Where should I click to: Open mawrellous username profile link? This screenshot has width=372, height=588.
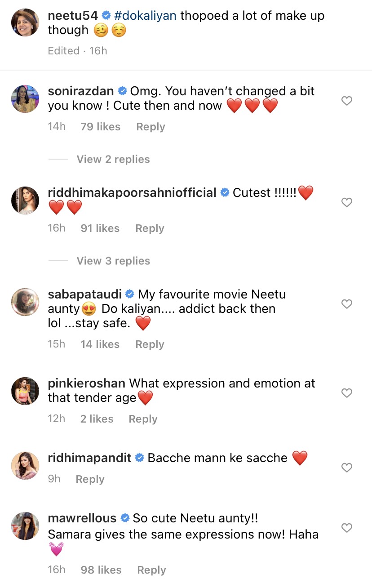[82, 518]
